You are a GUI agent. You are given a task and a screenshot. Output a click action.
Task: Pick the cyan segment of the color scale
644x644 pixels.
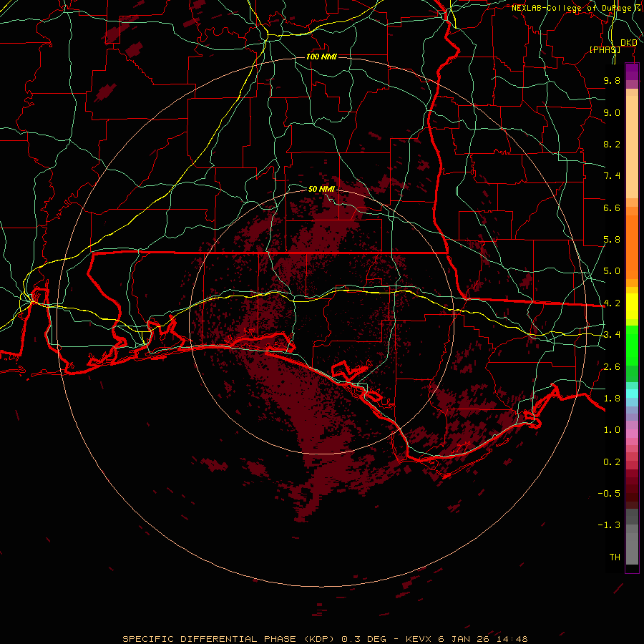point(632,394)
